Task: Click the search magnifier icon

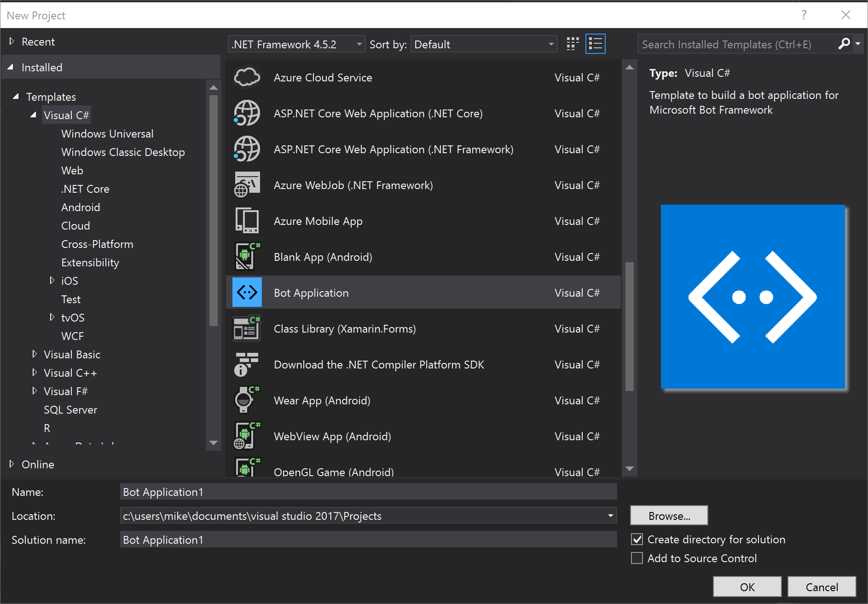Action: click(844, 44)
